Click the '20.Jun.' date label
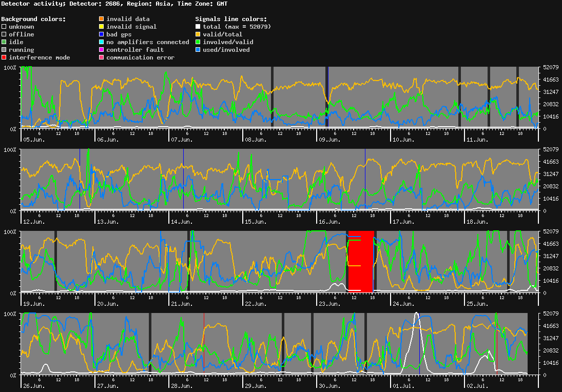This screenshot has width=562, height=392. click(x=108, y=304)
